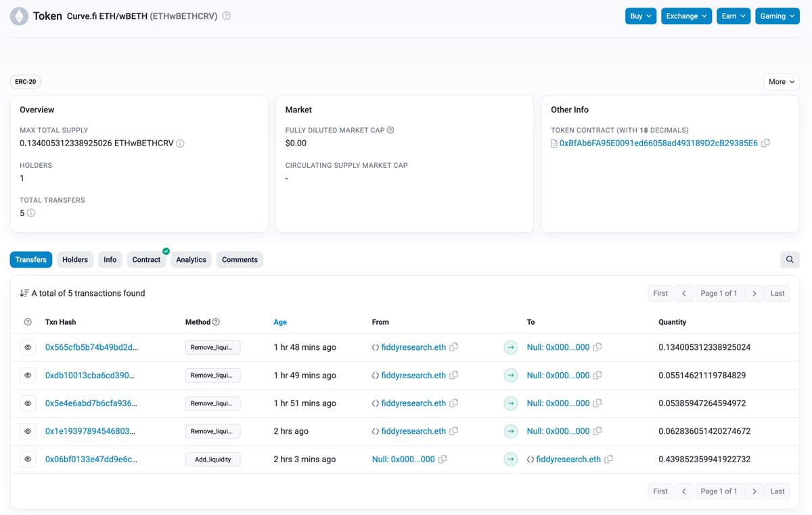Click the ERC-20 badge
This screenshot has height=515, width=812.
coord(26,82)
